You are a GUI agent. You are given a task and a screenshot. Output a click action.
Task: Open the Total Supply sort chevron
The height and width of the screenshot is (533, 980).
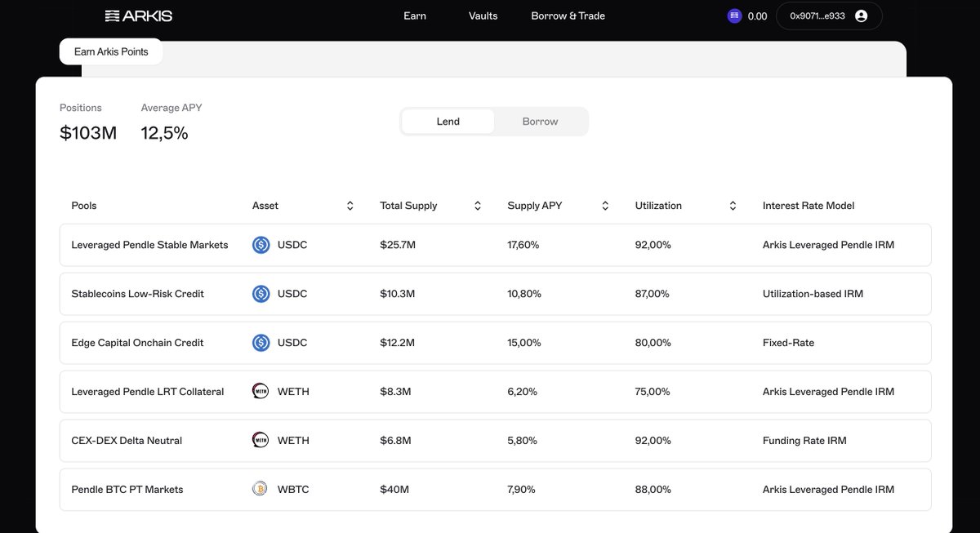(x=478, y=205)
